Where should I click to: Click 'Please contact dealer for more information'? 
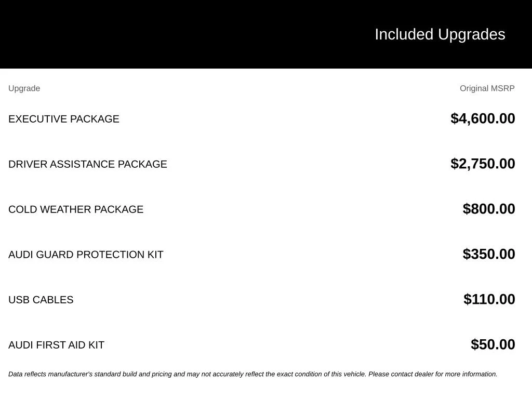[x=433, y=374]
